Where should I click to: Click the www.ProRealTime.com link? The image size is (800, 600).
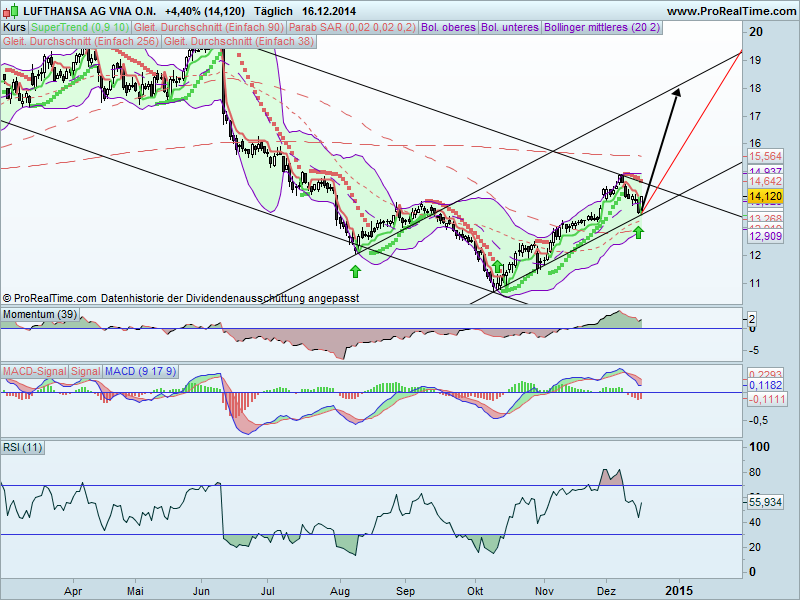point(731,11)
